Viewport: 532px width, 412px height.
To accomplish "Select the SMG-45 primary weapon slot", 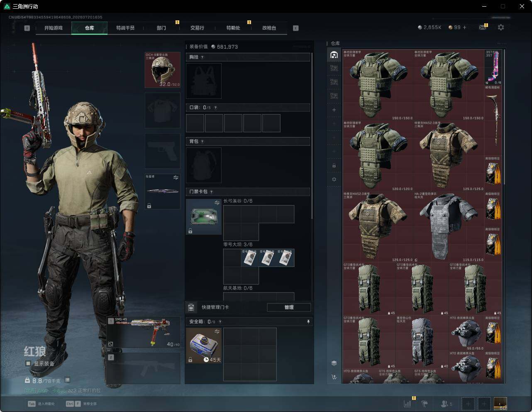I will (144, 332).
